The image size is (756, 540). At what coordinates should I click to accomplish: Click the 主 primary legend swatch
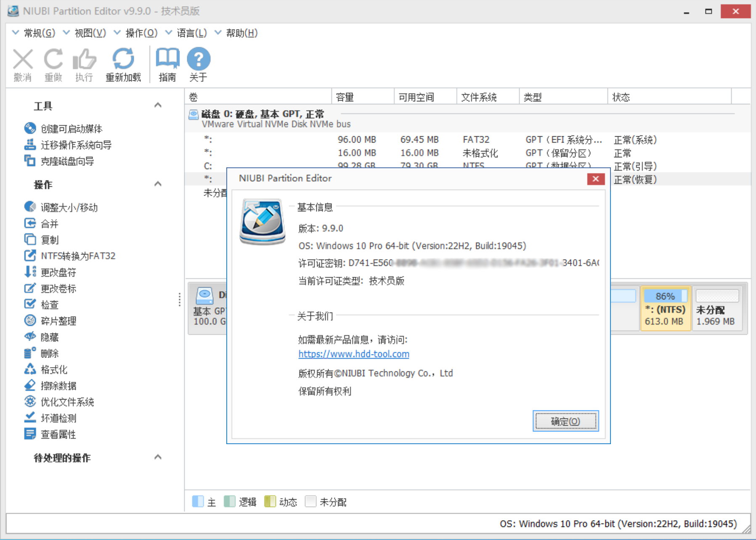[198, 501]
